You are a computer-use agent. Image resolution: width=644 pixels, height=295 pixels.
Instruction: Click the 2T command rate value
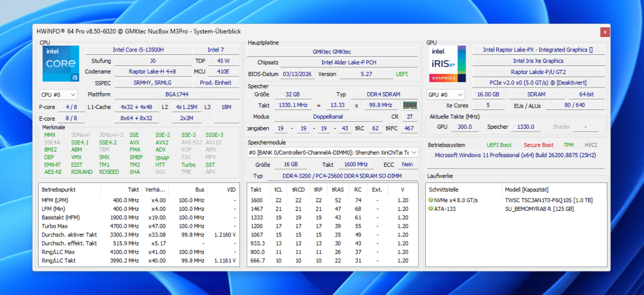tap(409, 117)
